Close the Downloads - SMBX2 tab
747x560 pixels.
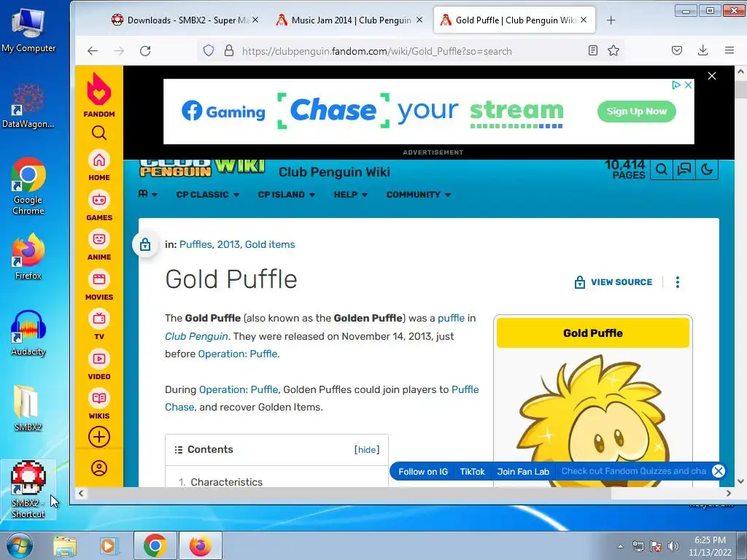tap(255, 20)
